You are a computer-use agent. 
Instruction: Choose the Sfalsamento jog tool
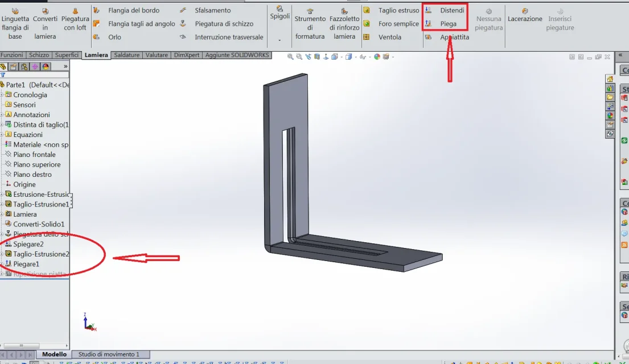coord(205,10)
